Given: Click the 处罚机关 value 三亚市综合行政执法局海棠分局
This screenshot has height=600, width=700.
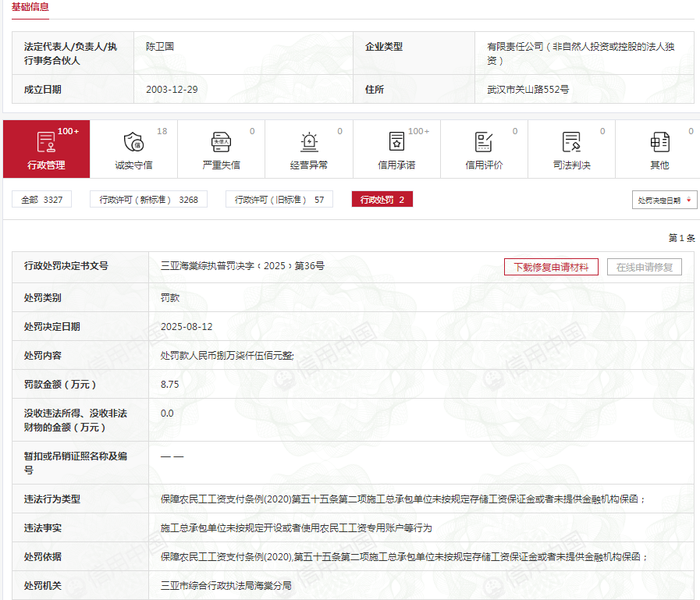Looking at the screenshot, I should point(226,586).
